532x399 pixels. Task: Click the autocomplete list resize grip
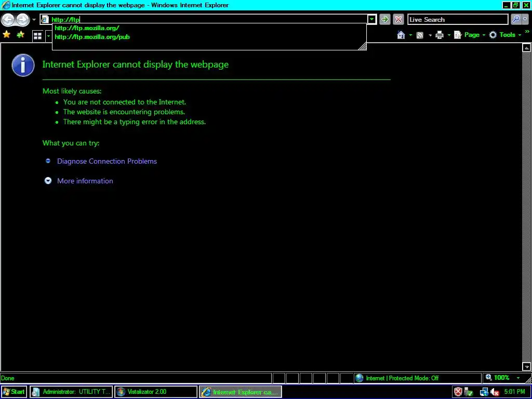click(x=362, y=46)
